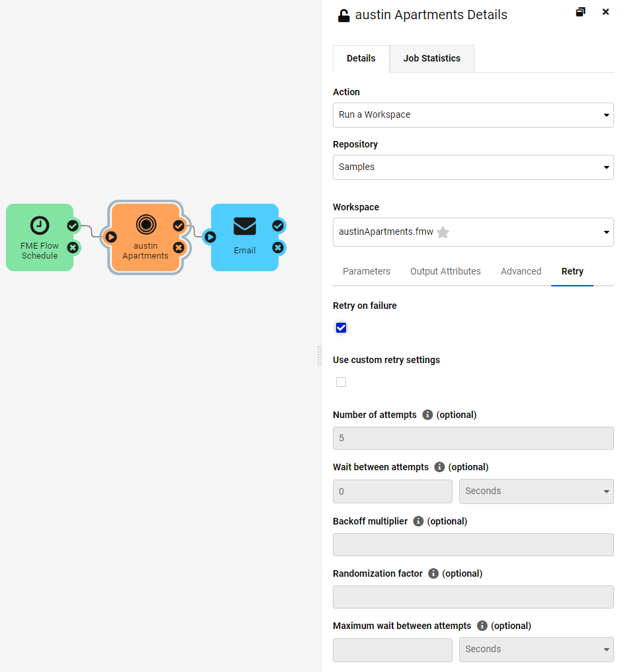The image size is (624, 672).
Task: Click the failure port on FME Flow Schedule
Action: click(73, 248)
